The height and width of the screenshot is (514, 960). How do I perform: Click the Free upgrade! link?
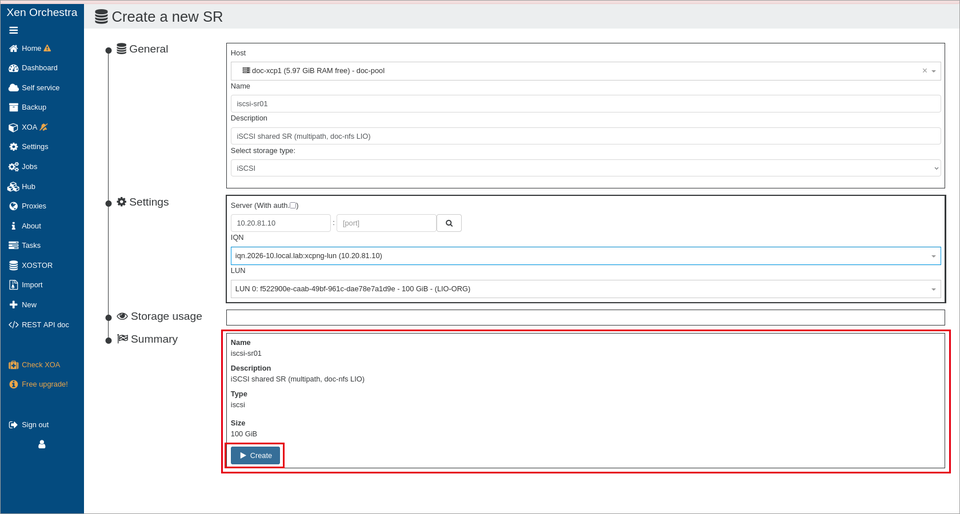click(x=45, y=384)
